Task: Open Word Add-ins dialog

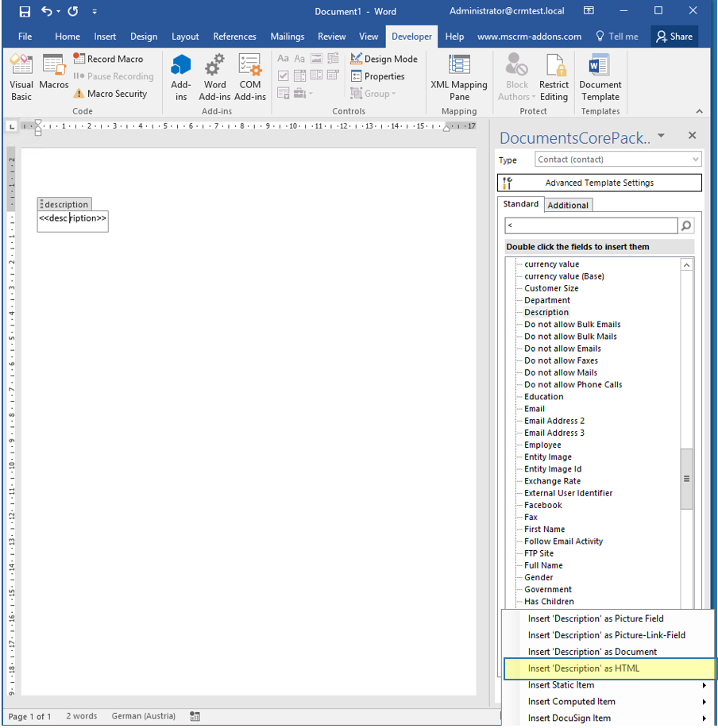Action: click(x=214, y=77)
